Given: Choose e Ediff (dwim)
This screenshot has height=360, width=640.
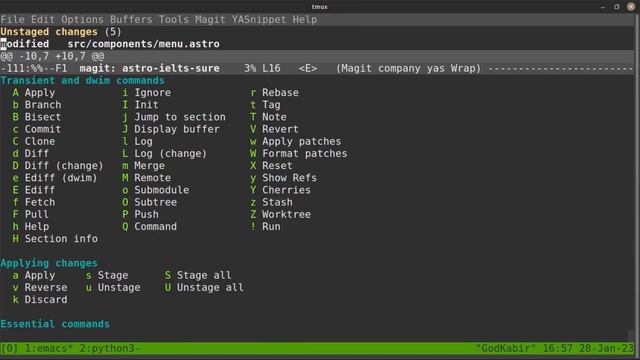Looking at the screenshot, I should (x=55, y=178).
